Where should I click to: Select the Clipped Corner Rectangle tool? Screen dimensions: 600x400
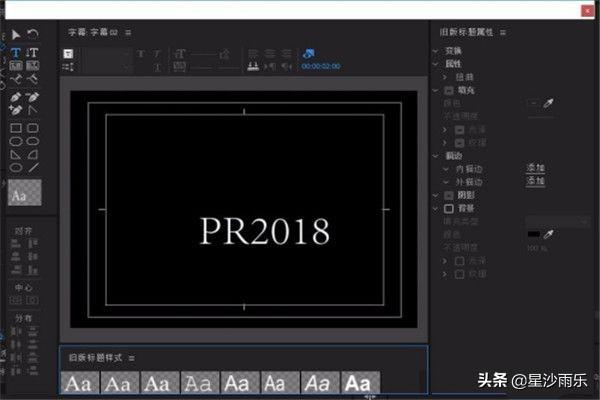coord(16,141)
